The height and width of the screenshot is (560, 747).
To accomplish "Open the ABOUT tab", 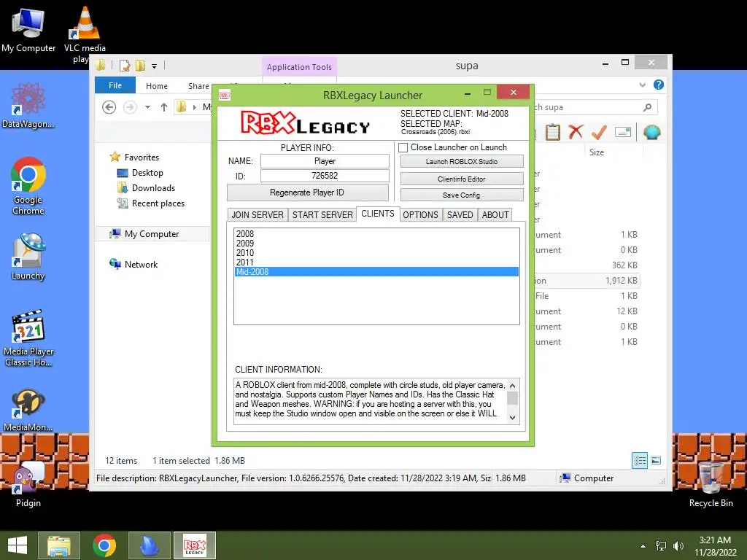I will click(x=495, y=215).
